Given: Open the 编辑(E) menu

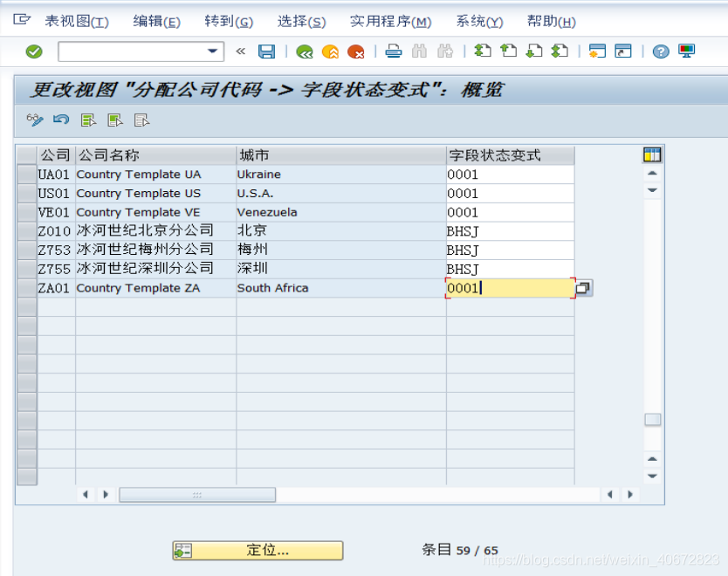Looking at the screenshot, I should (156, 21).
